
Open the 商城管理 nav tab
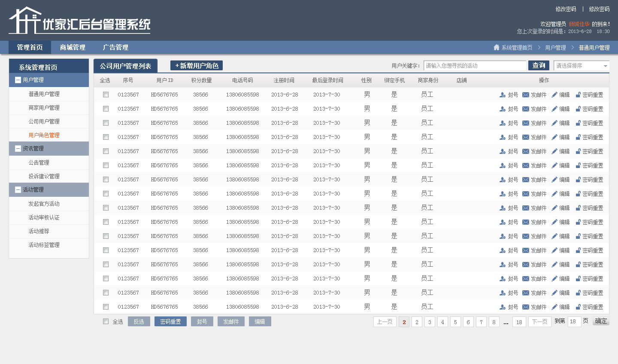[x=73, y=47]
